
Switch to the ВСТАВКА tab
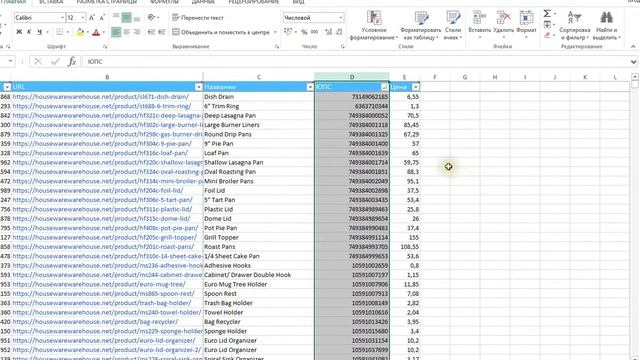[x=51, y=2]
